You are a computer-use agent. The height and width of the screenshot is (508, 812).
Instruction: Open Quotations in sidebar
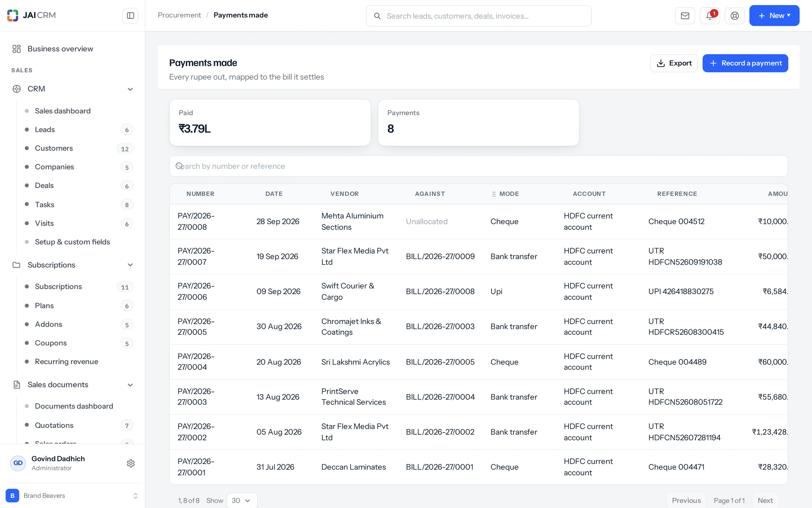(x=54, y=425)
